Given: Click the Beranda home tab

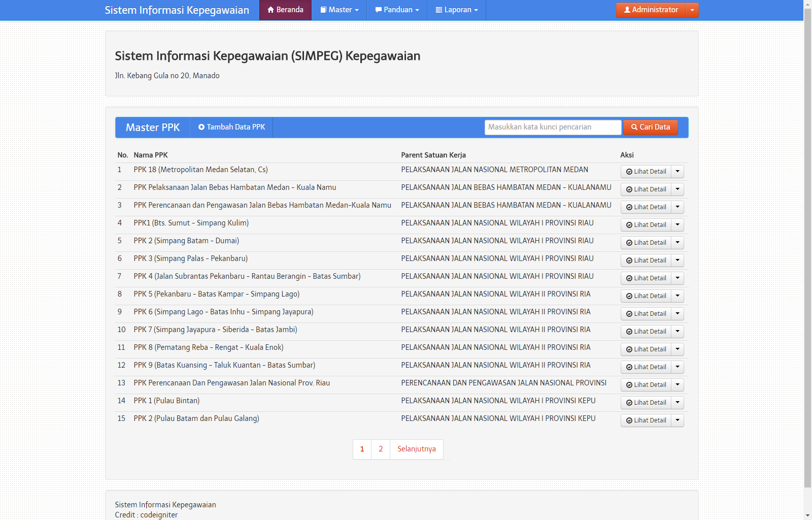Looking at the screenshot, I should (x=285, y=10).
